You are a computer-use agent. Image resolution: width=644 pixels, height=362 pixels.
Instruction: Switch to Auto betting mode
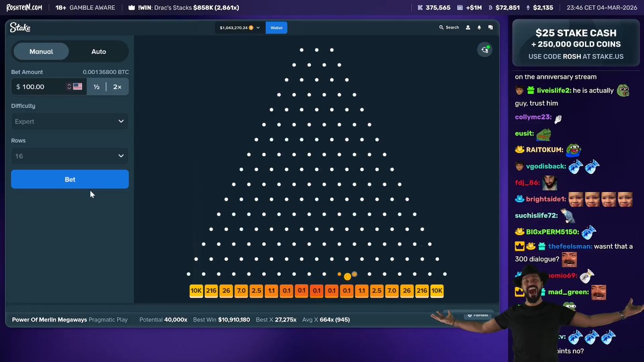click(x=99, y=51)
